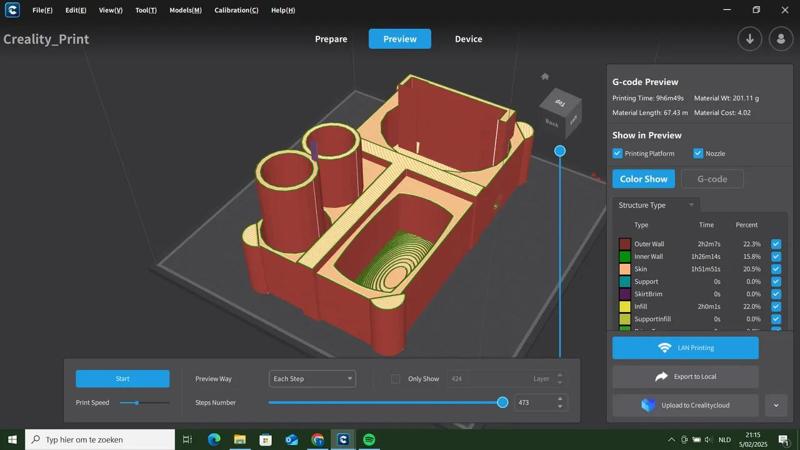Screen dimensions: 800x450
Task: Open the File menu
Action: click(x=42, y=10)
